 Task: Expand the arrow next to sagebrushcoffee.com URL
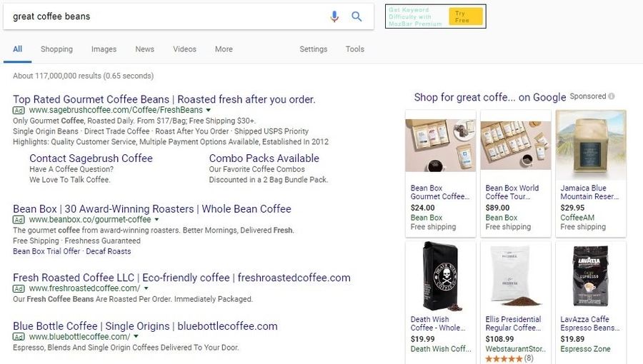[209, 110]
